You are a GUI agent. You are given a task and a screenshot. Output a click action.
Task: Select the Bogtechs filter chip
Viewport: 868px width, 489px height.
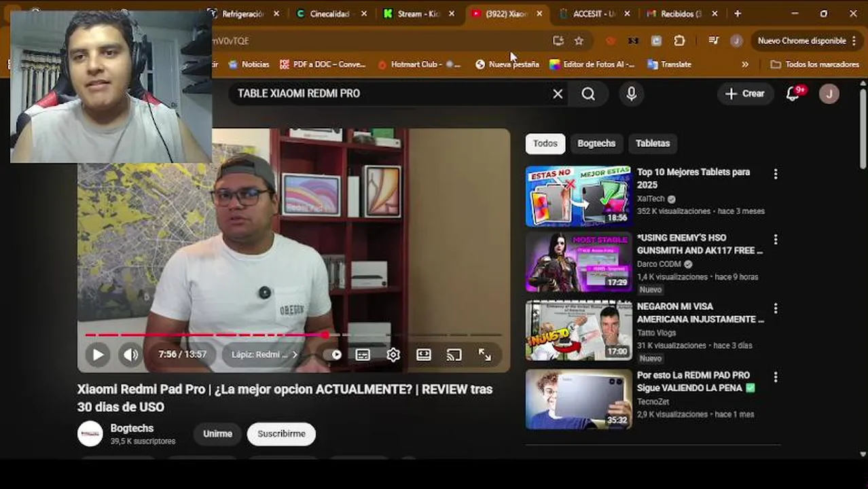coord(596,143)
